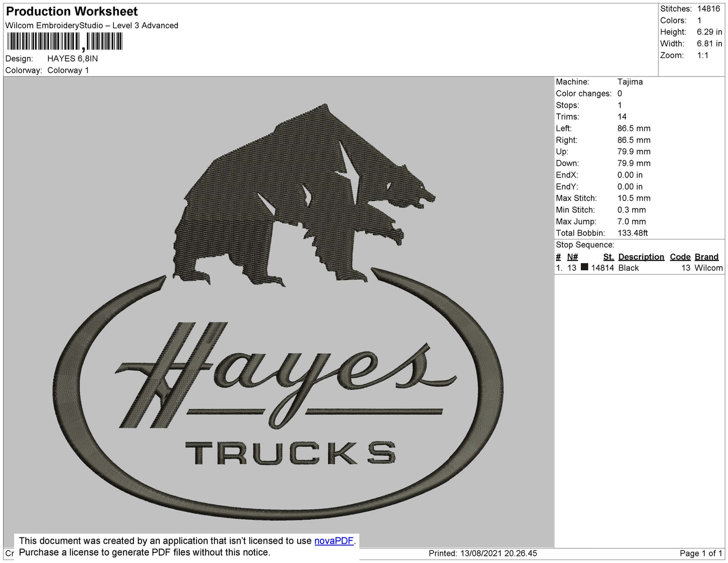Click the printed date '13/08/2021 20.26.45'
Screen dimensions: 728x563
(499, 553)
